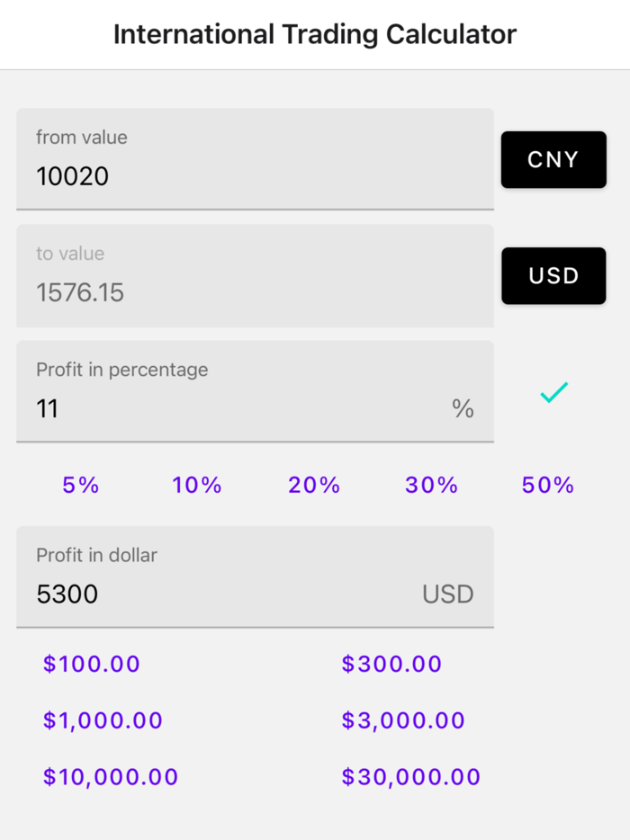Click the International Trading Calculator title
The height and width of the screenshot is (840, 630).
click(x=315, y=34)
